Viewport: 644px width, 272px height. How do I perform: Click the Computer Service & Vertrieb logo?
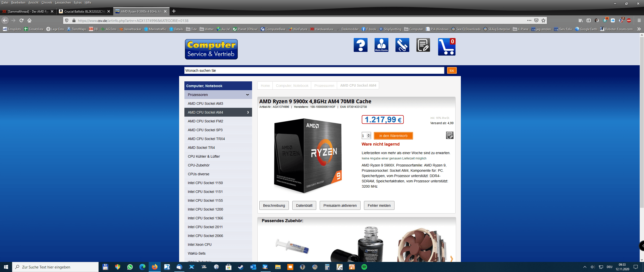point(211,49)
